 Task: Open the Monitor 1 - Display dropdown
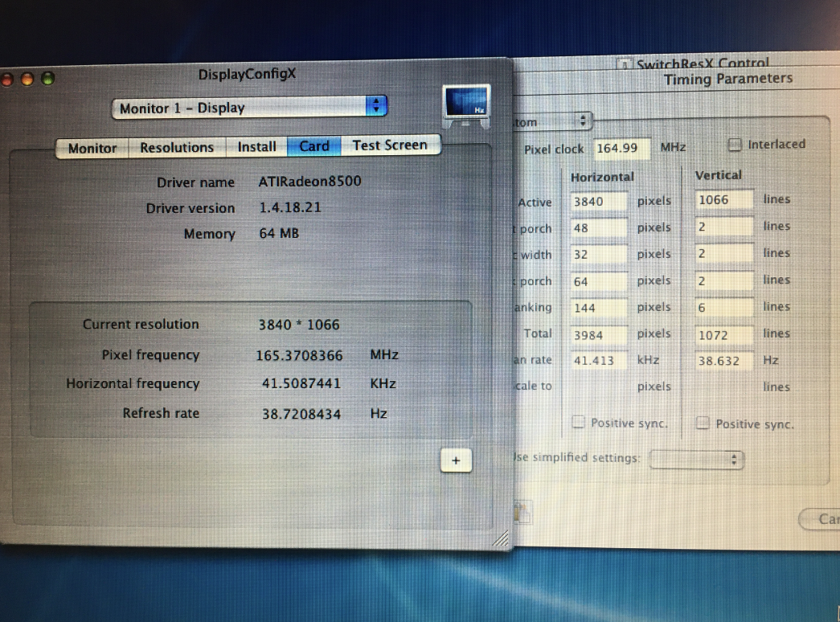coord(249,107)
